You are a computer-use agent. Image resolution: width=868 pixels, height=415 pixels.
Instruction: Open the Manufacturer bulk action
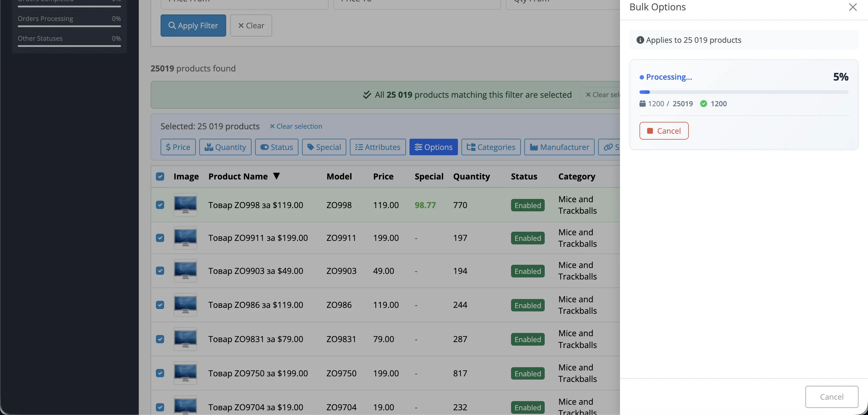[559, 147]
